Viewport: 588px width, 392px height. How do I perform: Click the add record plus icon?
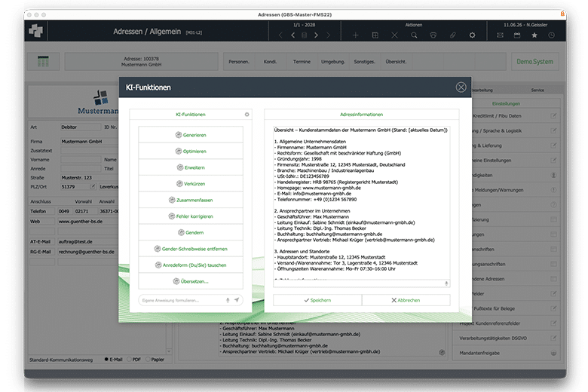(356, 35)
